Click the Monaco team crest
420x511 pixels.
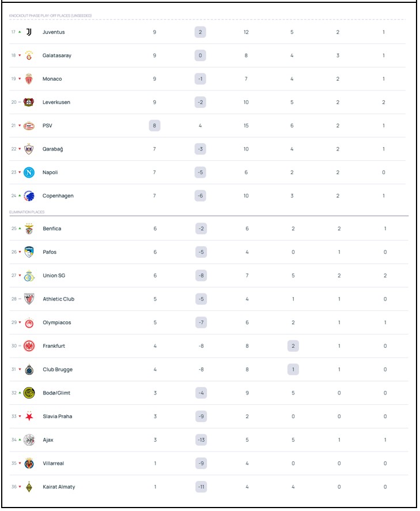click(29, 79)
